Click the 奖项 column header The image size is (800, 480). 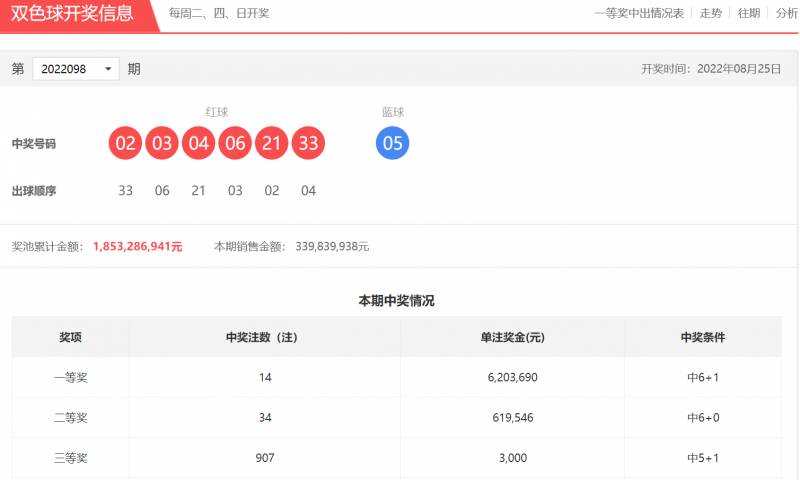(x=70, y=337)
